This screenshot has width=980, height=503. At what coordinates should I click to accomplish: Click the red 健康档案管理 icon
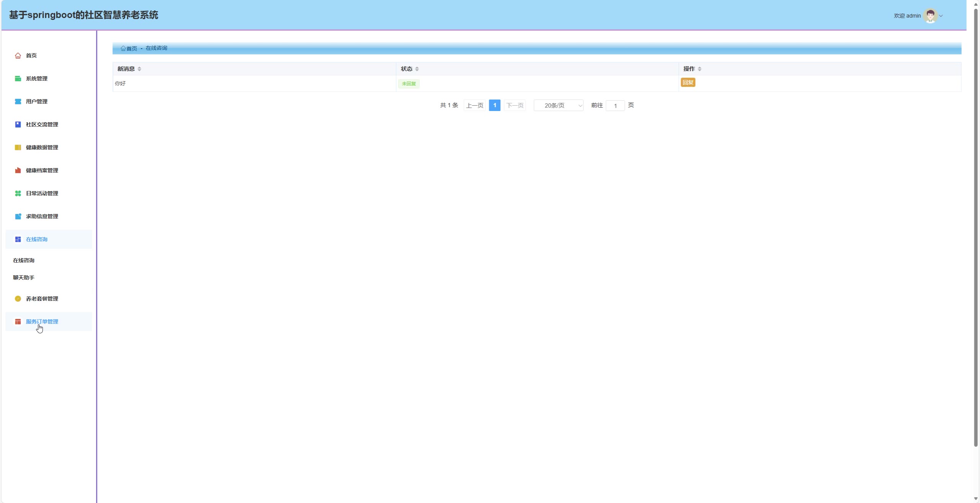(x=18, y=170)
